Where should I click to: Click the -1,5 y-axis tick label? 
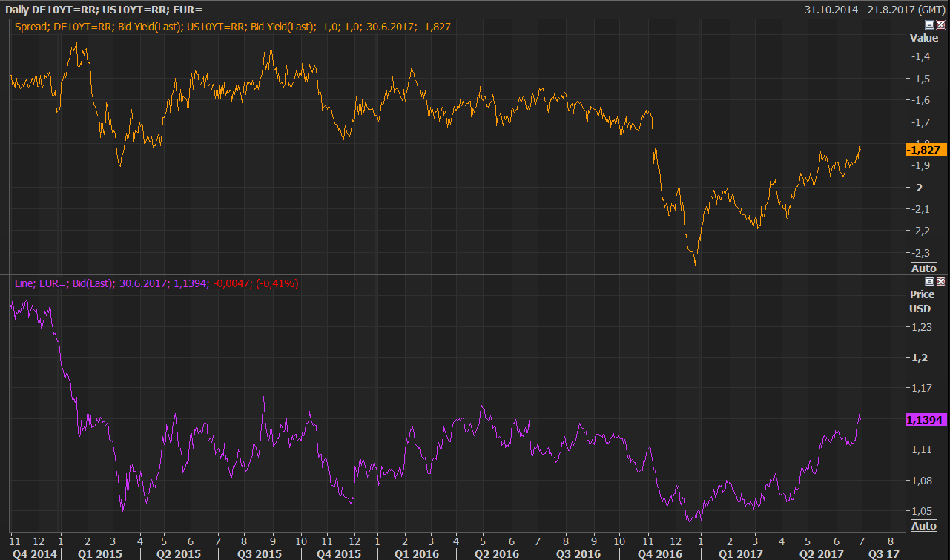click(x=922, y=79)
